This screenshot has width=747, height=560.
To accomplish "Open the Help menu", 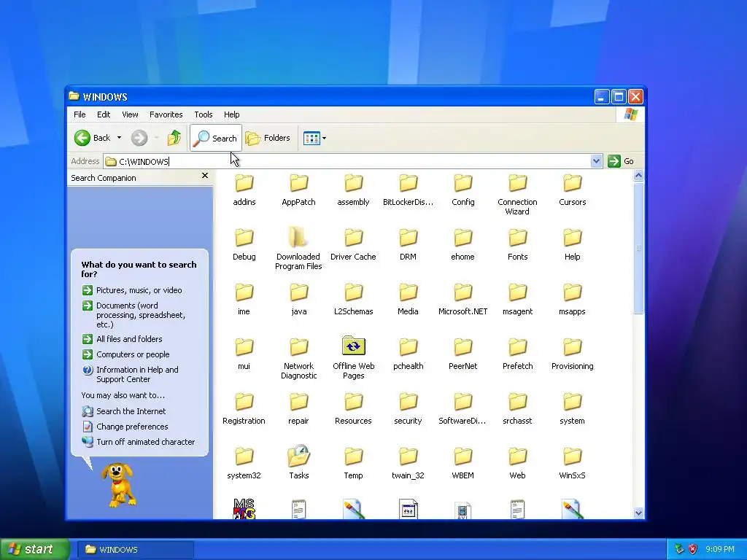I will point(231,114).
